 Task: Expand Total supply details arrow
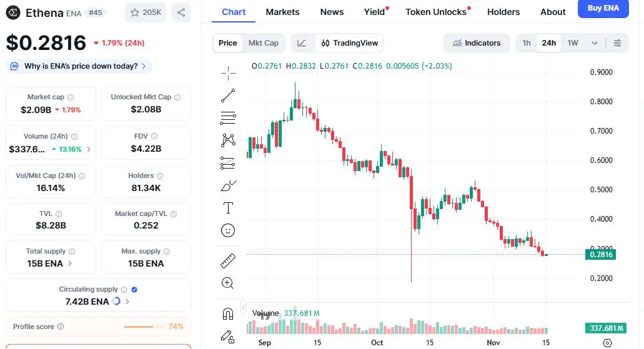[x=69, y=263]
